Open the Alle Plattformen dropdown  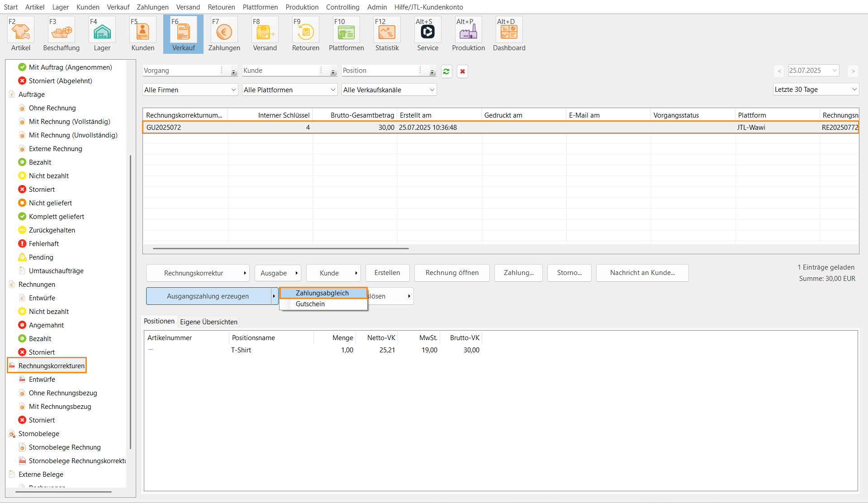coord(289,90)
